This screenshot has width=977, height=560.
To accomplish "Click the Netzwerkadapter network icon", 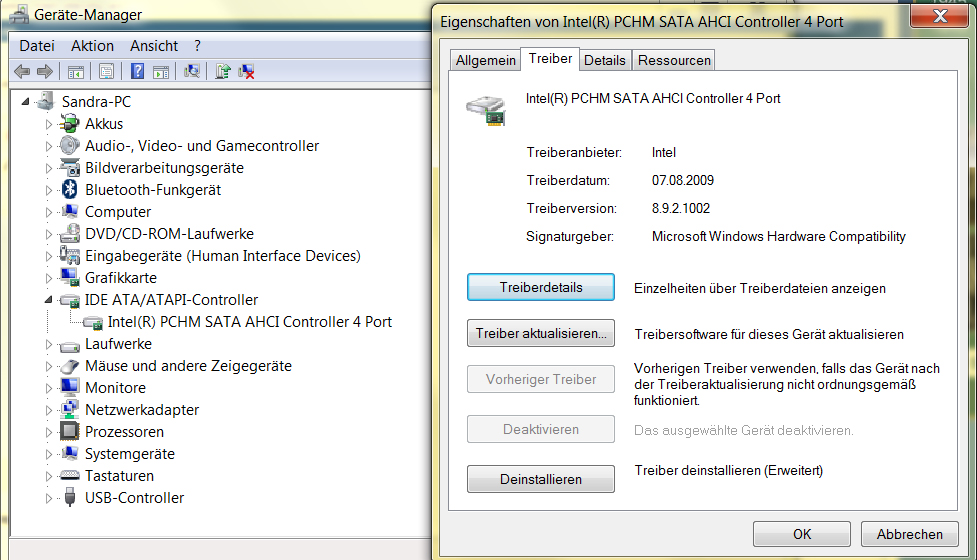I will click(x=69, y=410).
